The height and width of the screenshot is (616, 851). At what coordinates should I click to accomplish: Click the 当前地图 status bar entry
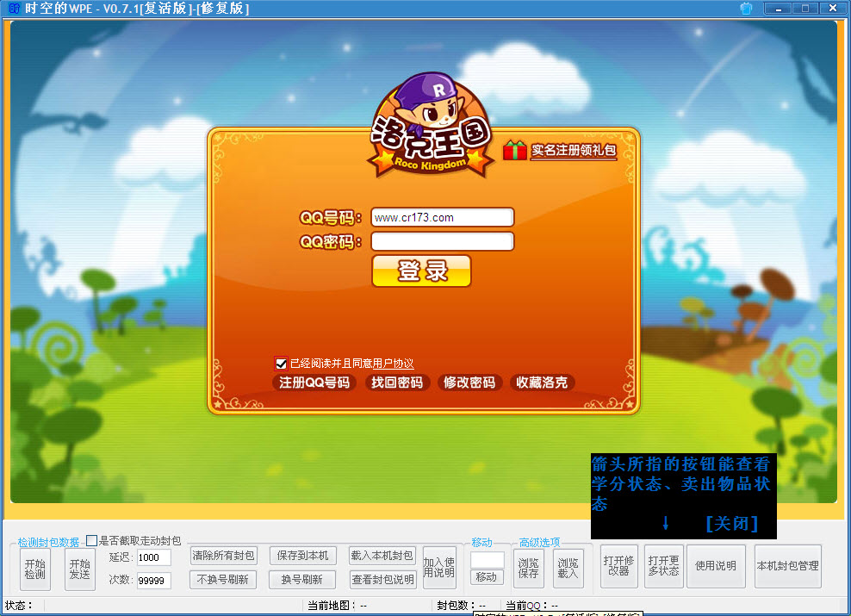338,605
